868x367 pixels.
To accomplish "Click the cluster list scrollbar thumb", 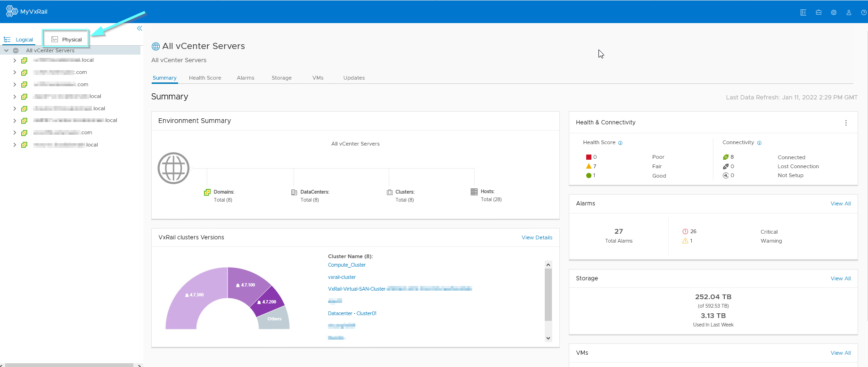I will tap(548, 294).
